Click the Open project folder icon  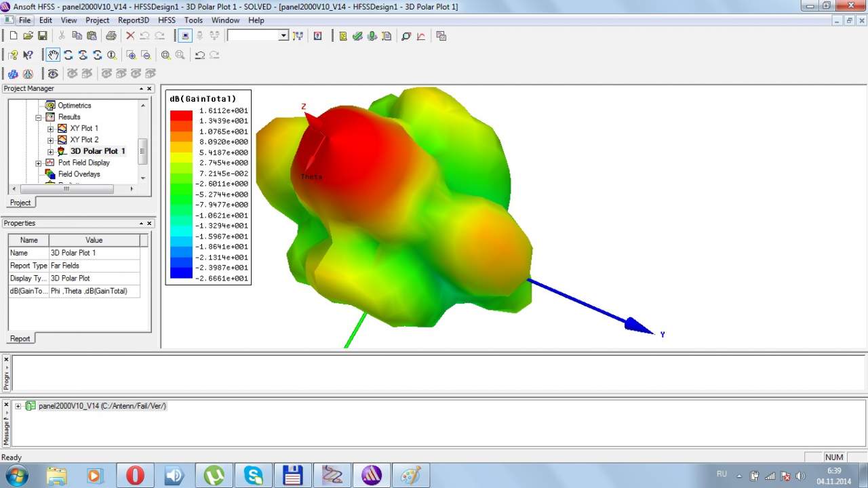point(28,36)
